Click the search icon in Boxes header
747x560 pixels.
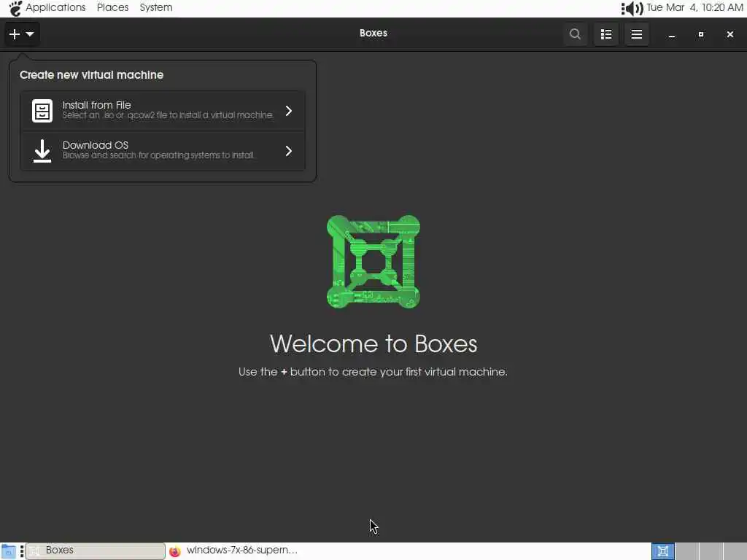[575, 34]
